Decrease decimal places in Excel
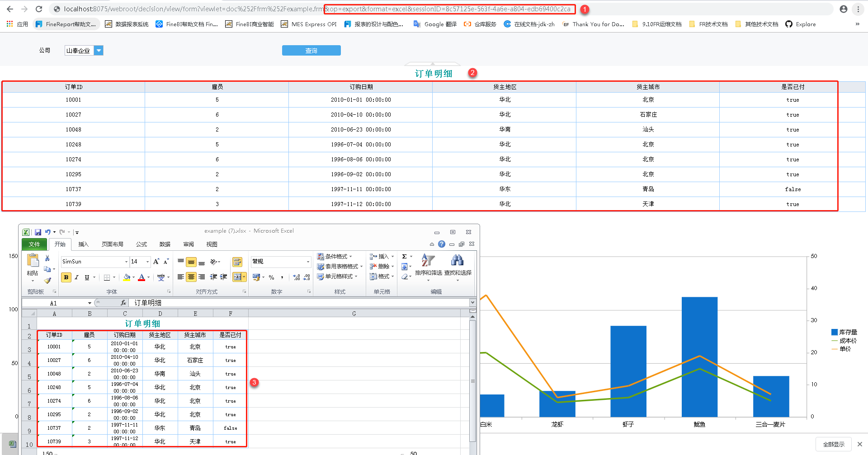This screenshot has width=868, height=455. pos(307,277)
